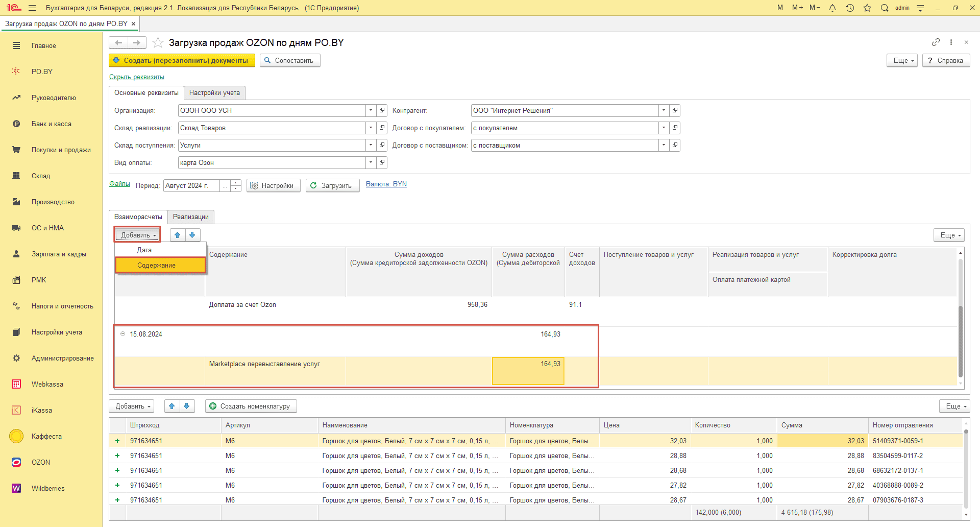This screenshot has width=980, height=527.
Task: Click the Создать номенклатуру button
Action: (x=251, y=406)
